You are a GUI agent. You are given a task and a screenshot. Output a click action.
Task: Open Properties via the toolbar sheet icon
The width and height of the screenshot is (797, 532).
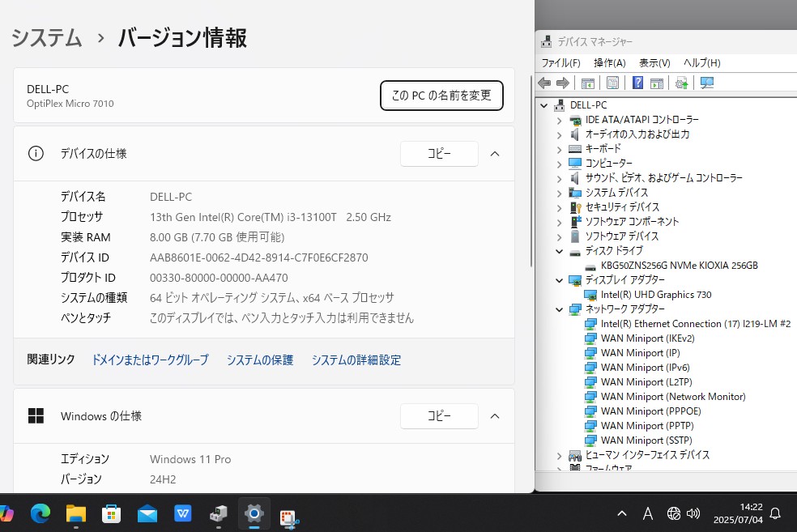pos(612,83)
